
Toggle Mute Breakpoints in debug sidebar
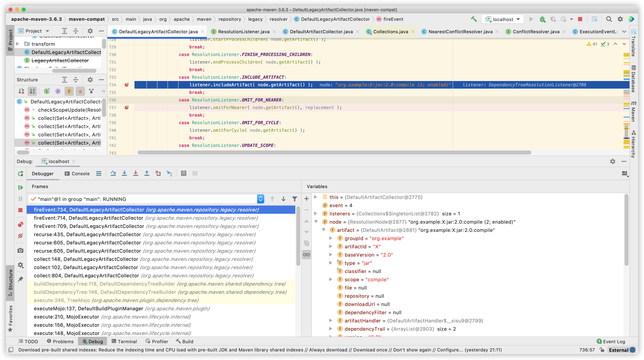[21, 236]
